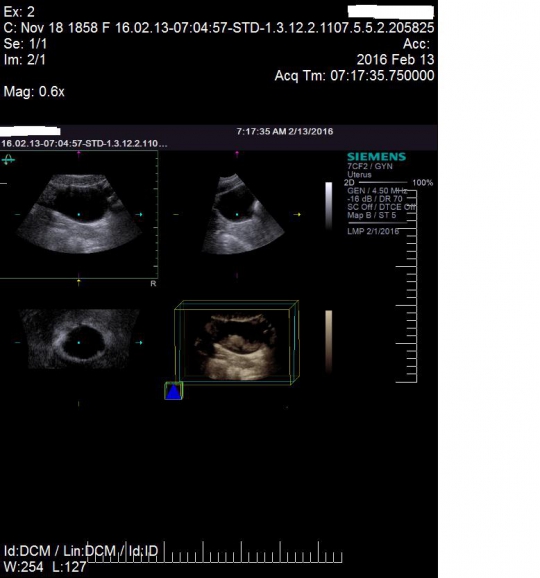Click the magenta marker above the top-right view
Screen dimensions: 540x578
pyautogui.click(x=237, y=153)
